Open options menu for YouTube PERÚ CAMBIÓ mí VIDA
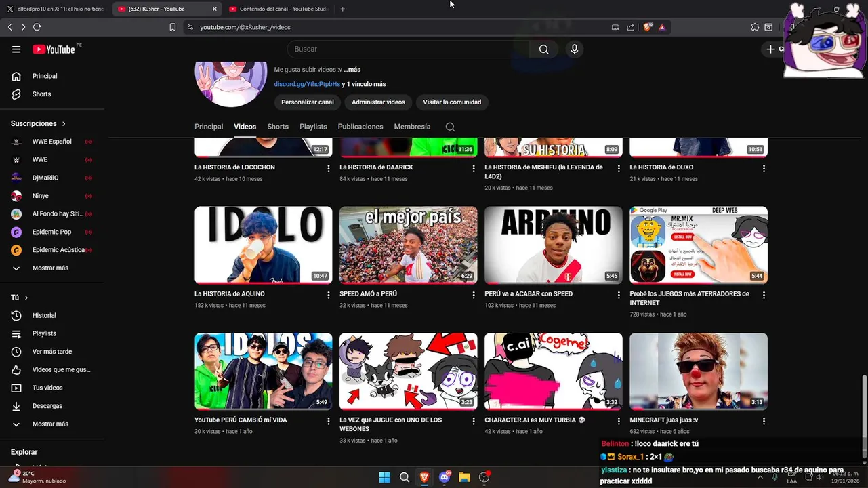 pyautogui.click(x=329, y=421)
